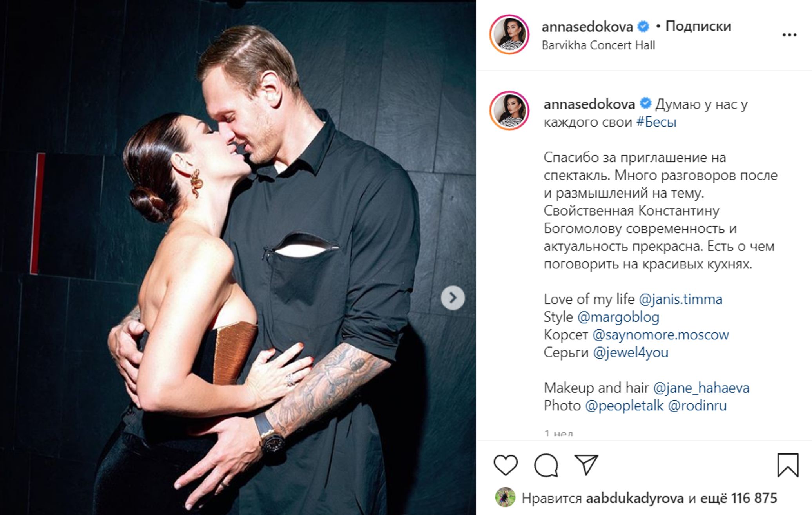
Task: Open annasedokova profile picture in header
Action: coord(509,34)
